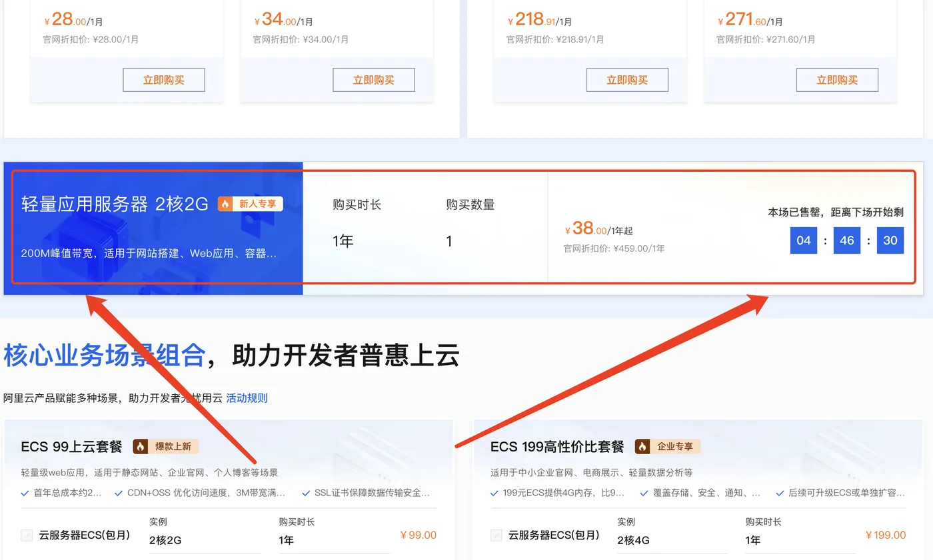Click checkmark icon beside 199元ECS提供4G内存
This screenshot has height=560, width=933.
(x=494, y=493)
